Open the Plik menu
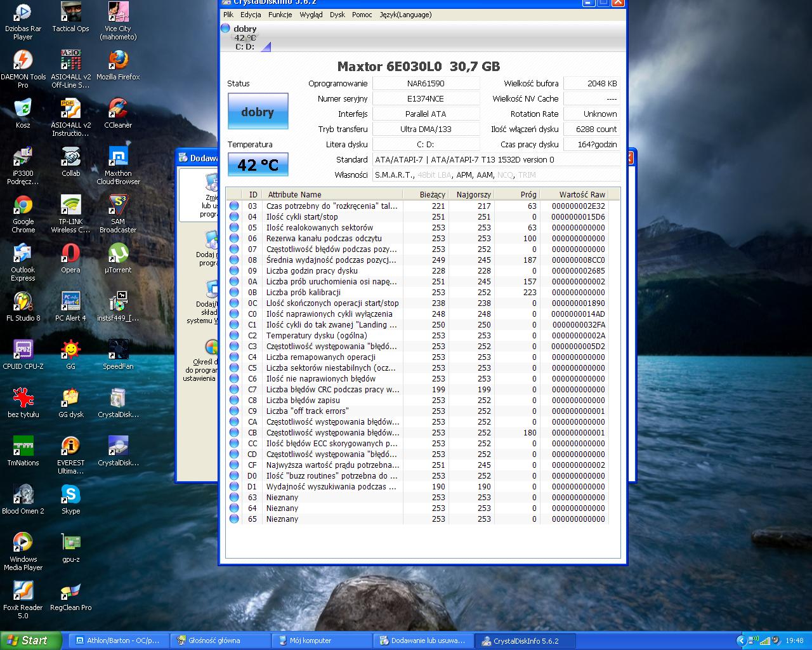The image size is (812, 650). 228,15
